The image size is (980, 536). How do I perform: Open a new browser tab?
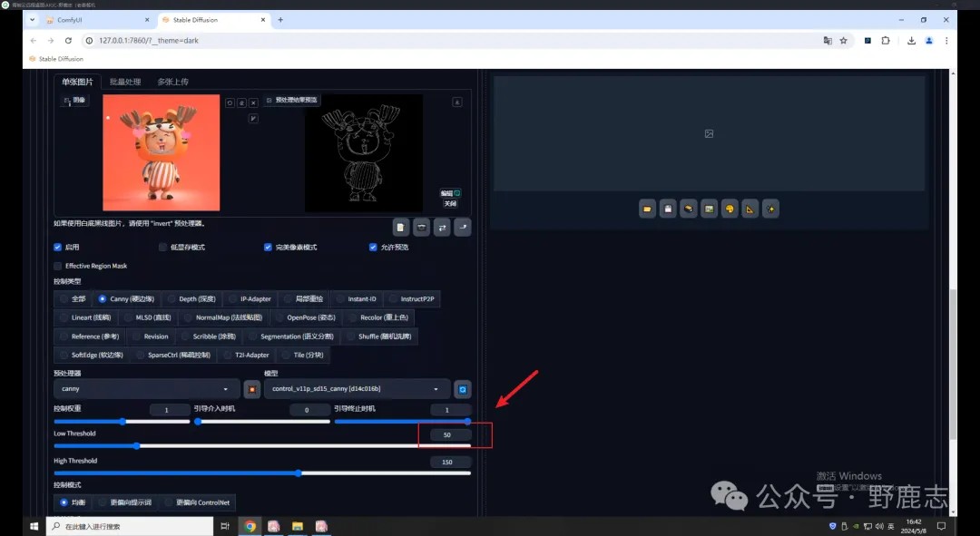tap(280, 20)
